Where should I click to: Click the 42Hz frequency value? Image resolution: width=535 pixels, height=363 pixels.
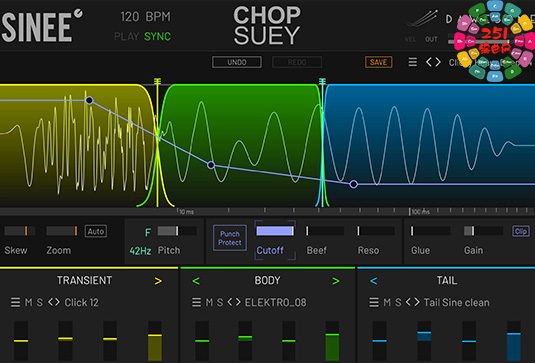(x=140, y=251)
